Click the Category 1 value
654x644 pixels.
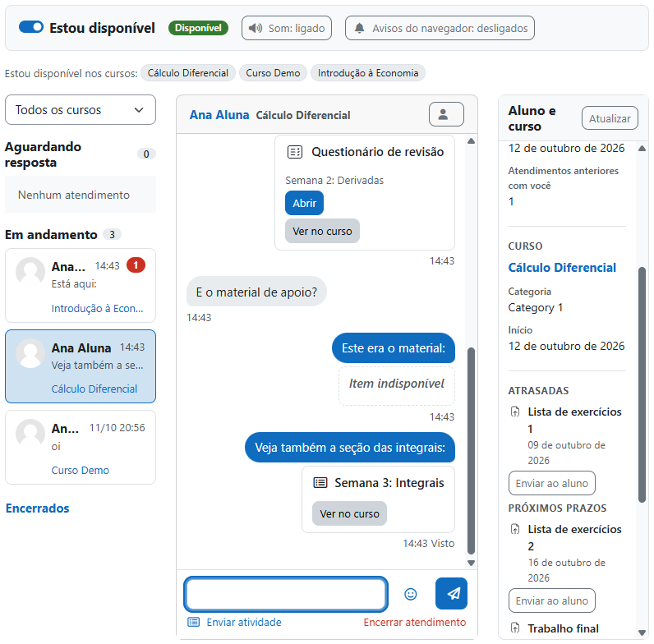(535, 307)
